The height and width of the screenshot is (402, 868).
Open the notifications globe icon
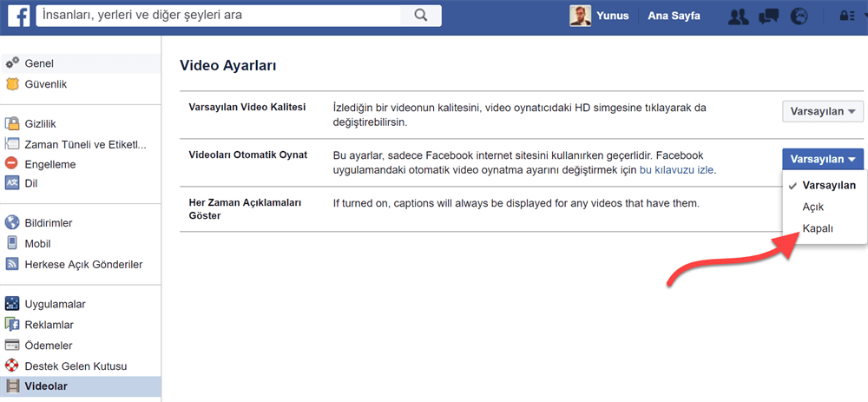point(799,16)
